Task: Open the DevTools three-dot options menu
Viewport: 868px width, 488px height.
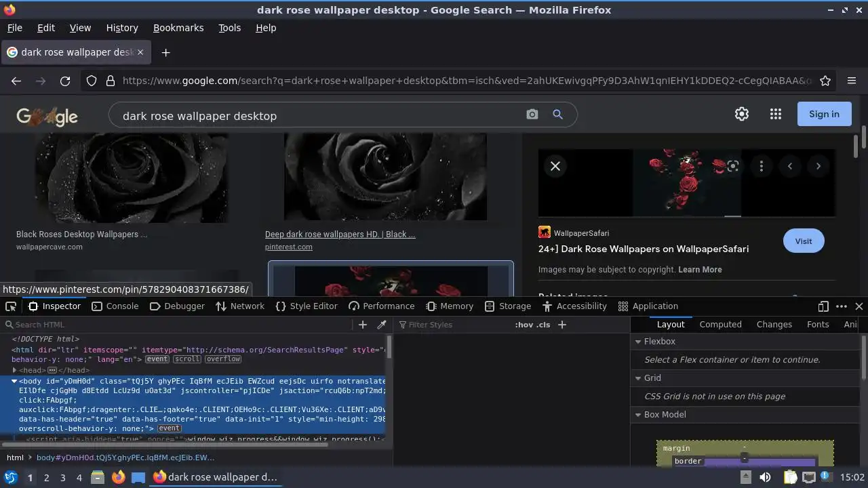Action: [842, 306]
